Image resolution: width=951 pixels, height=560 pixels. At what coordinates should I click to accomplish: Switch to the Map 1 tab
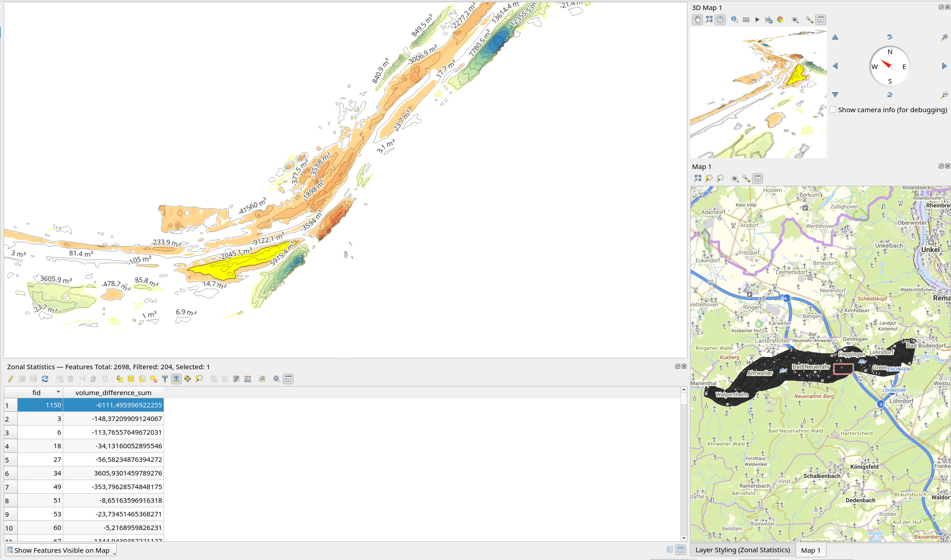[810, 550]
